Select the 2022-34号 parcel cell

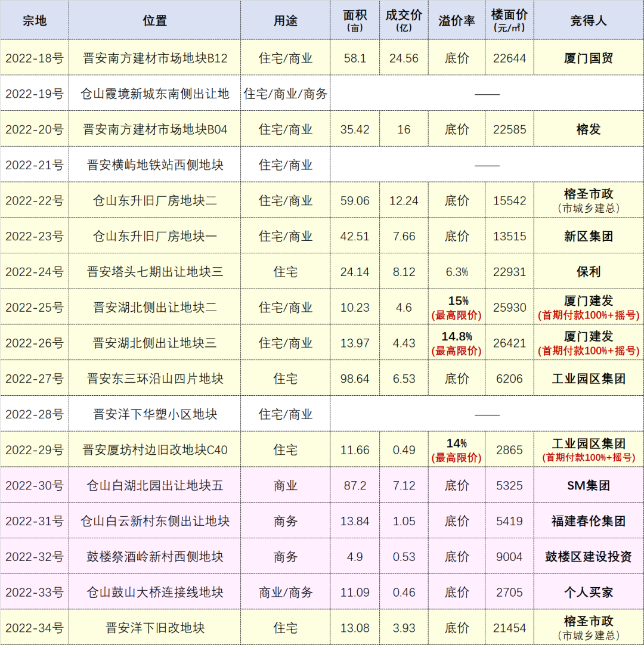[x=35, y=628]
